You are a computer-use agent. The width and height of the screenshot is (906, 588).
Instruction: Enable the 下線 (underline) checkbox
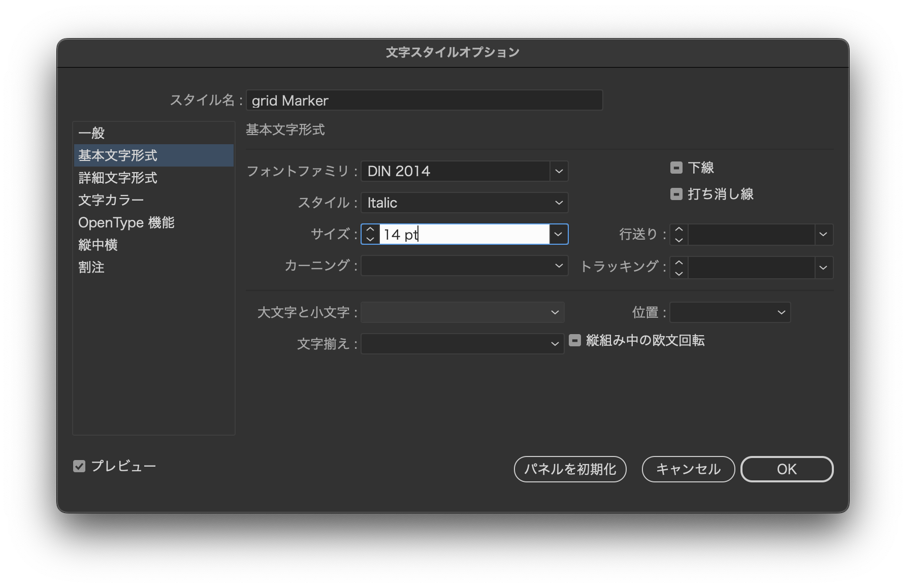pyautogui.click(x=677, y=168)
